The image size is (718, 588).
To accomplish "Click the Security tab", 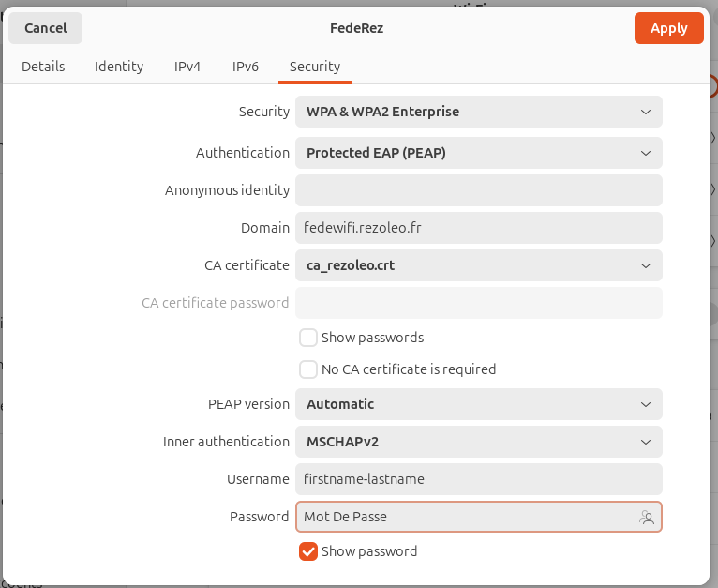I will [315, 67].
